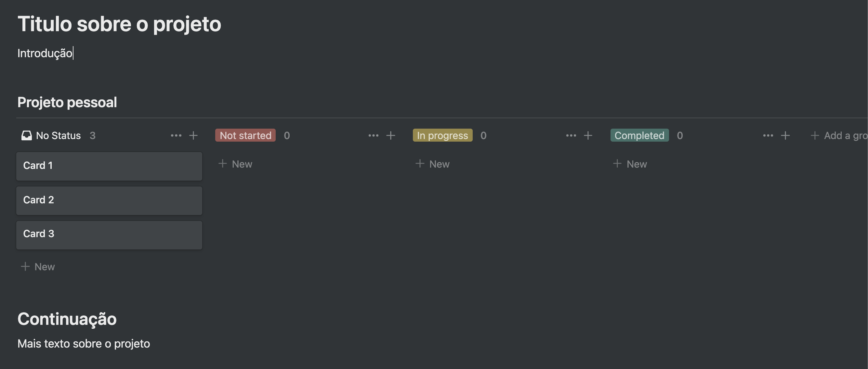Add a card via In progress plus icon
Screen dimensions: 868x369
(x=588, y=135)
